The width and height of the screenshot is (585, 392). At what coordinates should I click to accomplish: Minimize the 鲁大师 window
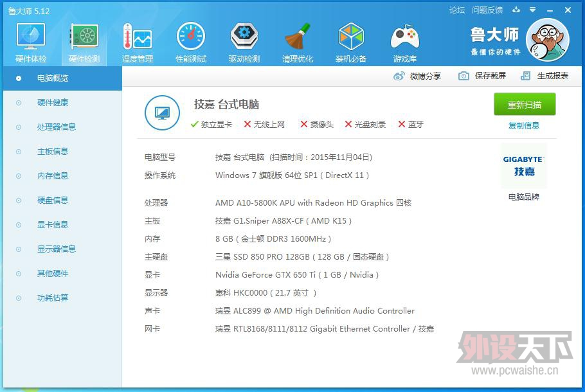pos(550,10)
